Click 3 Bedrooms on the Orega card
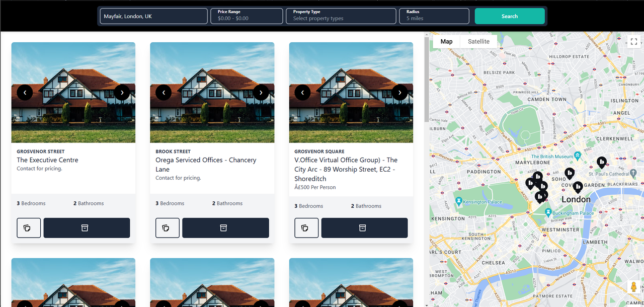The image size is (644, 307). pyautogui.click(x=170, y=203)
